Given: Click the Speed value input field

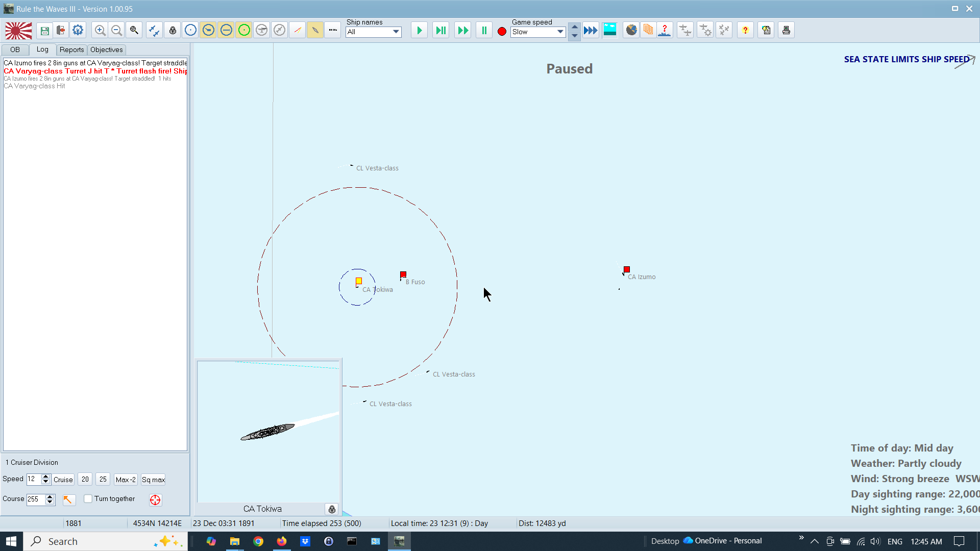Looking at the screenshot, I should click(34, 479).
